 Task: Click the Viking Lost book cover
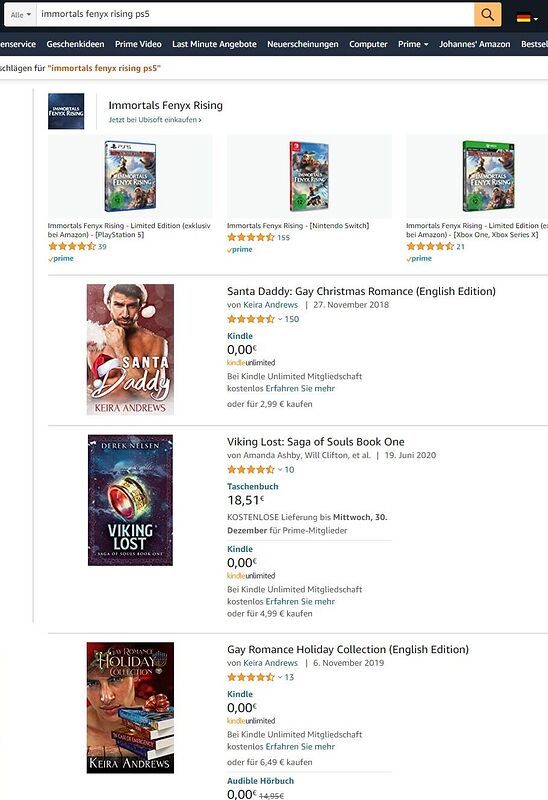pyautogui.click(x=130, y=500)
